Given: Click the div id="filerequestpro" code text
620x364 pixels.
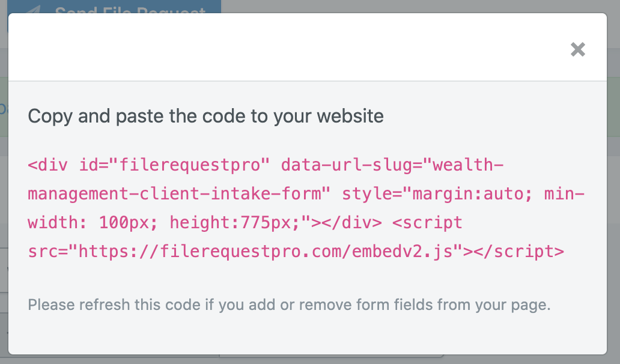Looking at the screenshot, I should coord(148,165).
